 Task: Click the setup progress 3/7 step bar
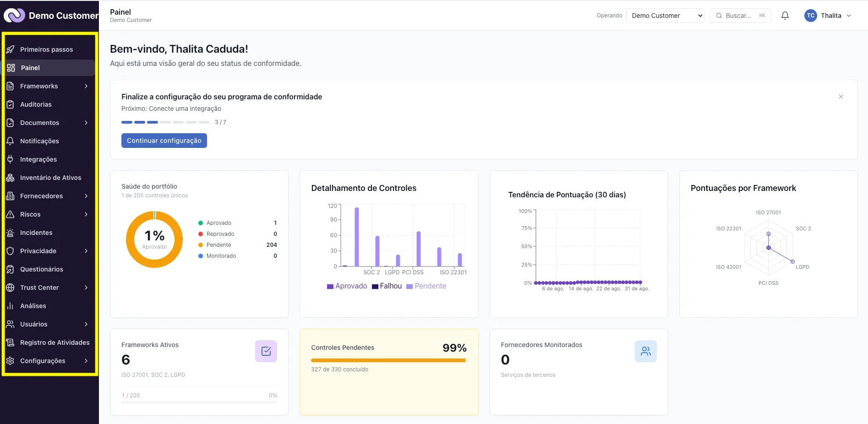(165, 122)
